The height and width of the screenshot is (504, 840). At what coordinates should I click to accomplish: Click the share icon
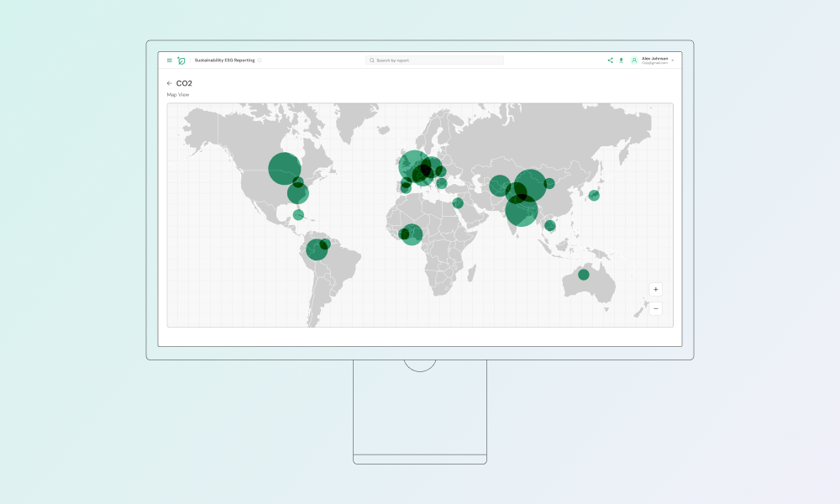pos(610,60)
